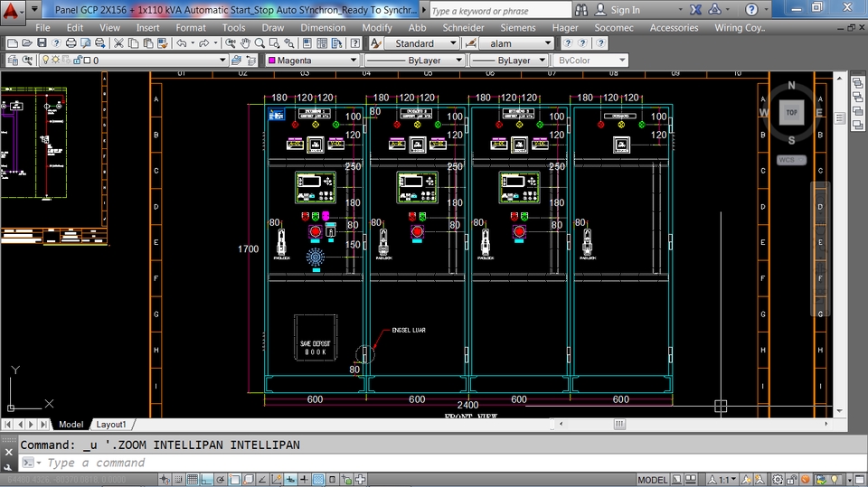Select the Model tab
868x487 pixels.
coord(71,425)
